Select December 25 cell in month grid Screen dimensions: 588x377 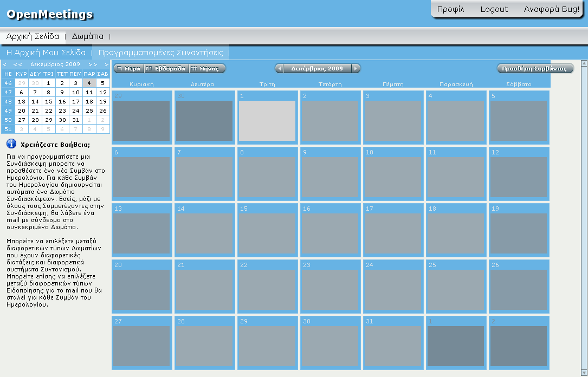(x=456, y=287)
